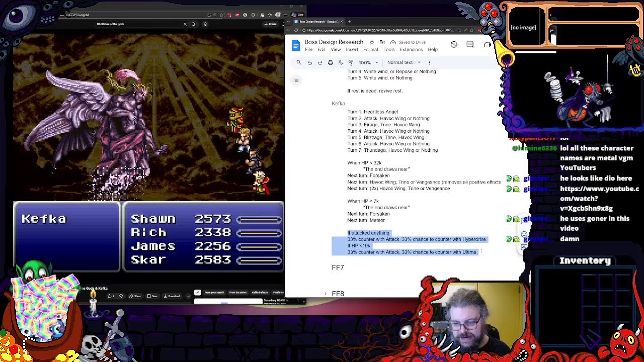Start a Meet call with the camera icon
This screenshot has height=362, width=644.
(x=488, y=45)
